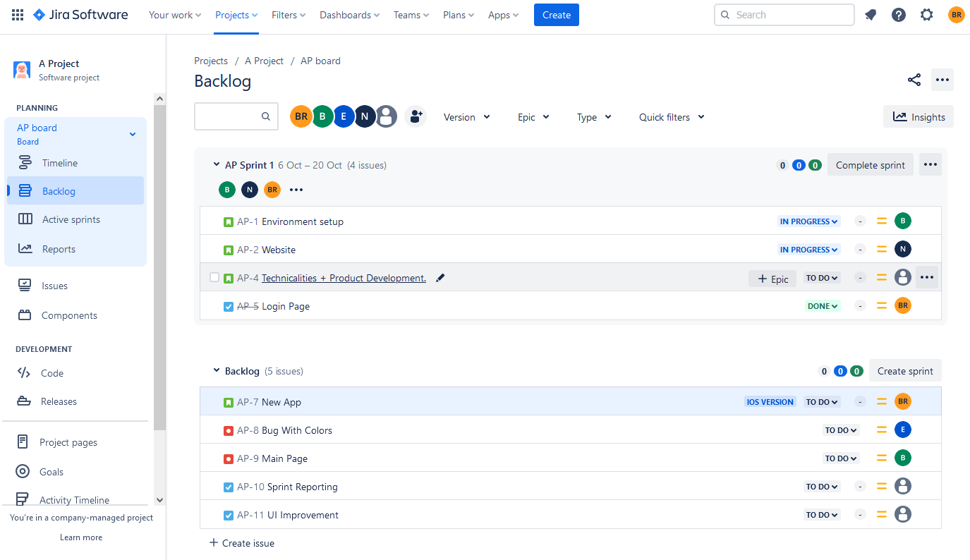
Task: Open the sprint actions meatball menu
Action: [930, 164]
